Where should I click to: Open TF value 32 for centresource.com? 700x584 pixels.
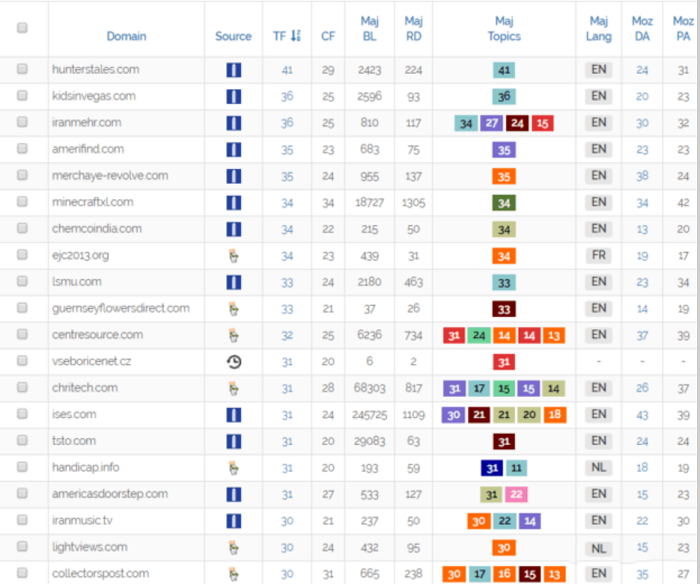coord(287,335)
